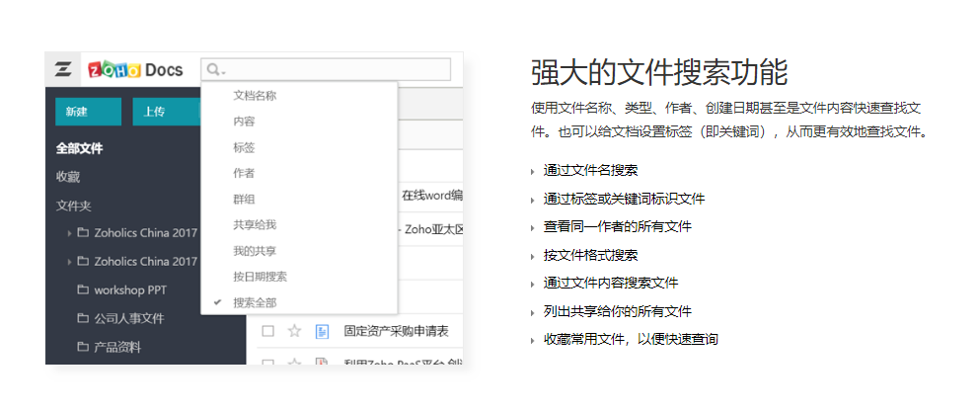
Task: Open the Zoho sidebar menu icon
Action: [62, 69]
